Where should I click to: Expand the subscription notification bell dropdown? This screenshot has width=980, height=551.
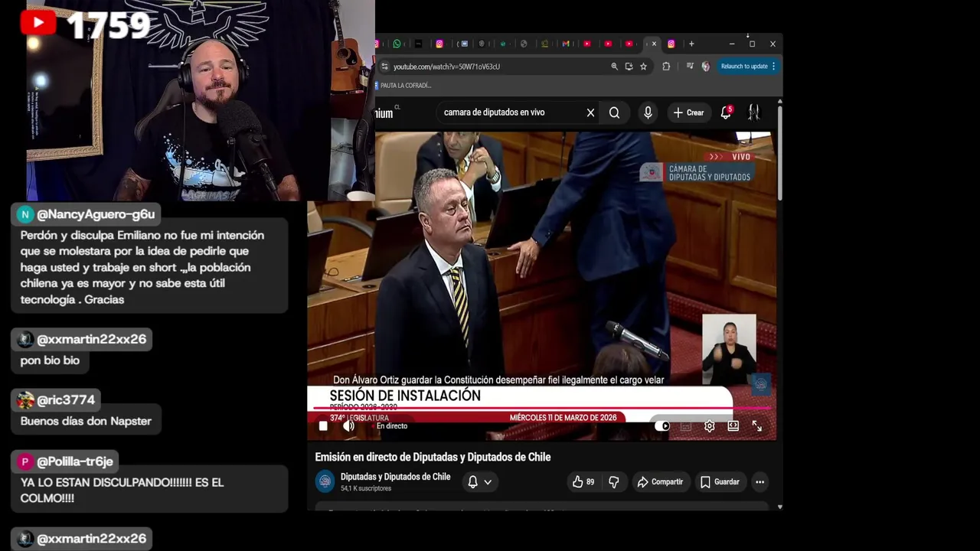[479, 482]
